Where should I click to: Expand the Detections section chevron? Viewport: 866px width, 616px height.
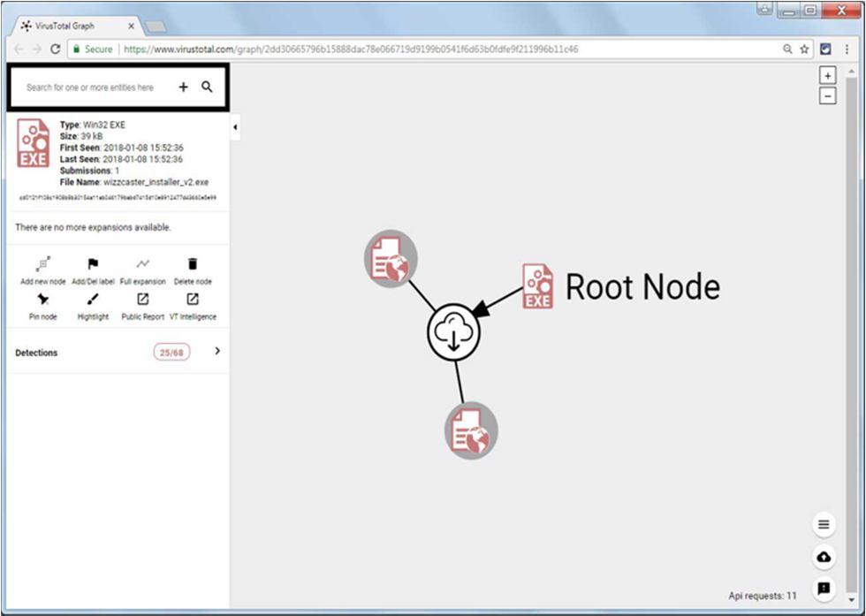click(217, 351)
